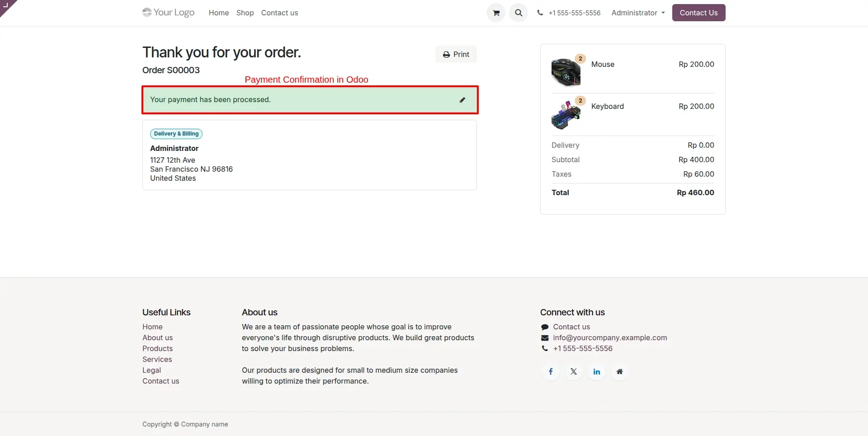Click the Delivery amount Rp 0.00
This screenshot has width=868, height=436.
701,145
